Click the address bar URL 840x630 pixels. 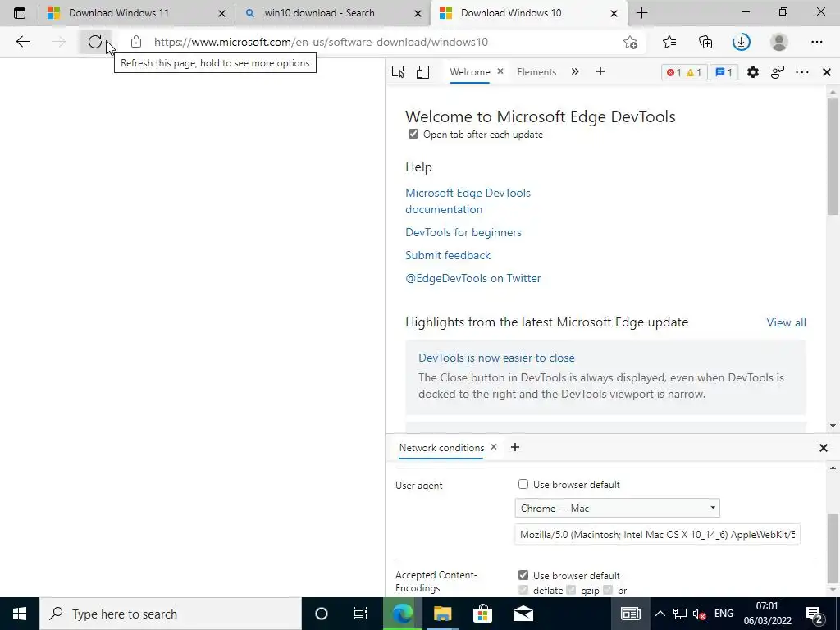pyautogui.click(x=321, y=42)
